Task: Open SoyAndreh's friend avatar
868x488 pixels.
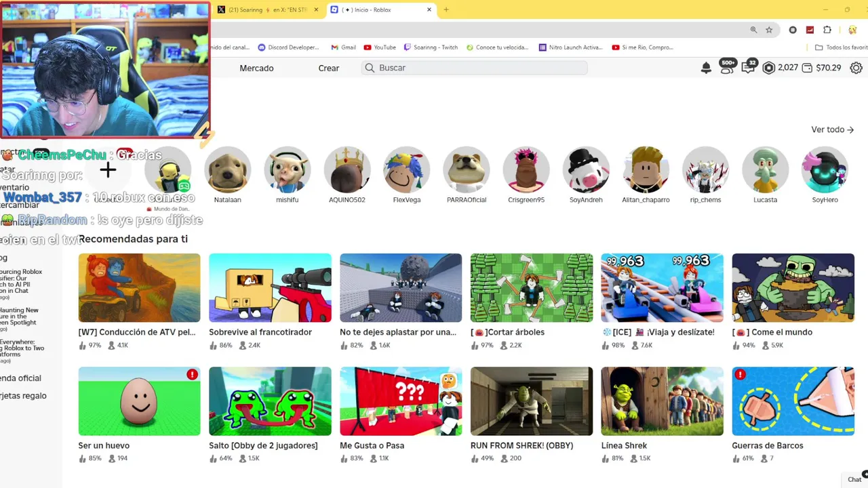Action: click(x=586, y=169)
